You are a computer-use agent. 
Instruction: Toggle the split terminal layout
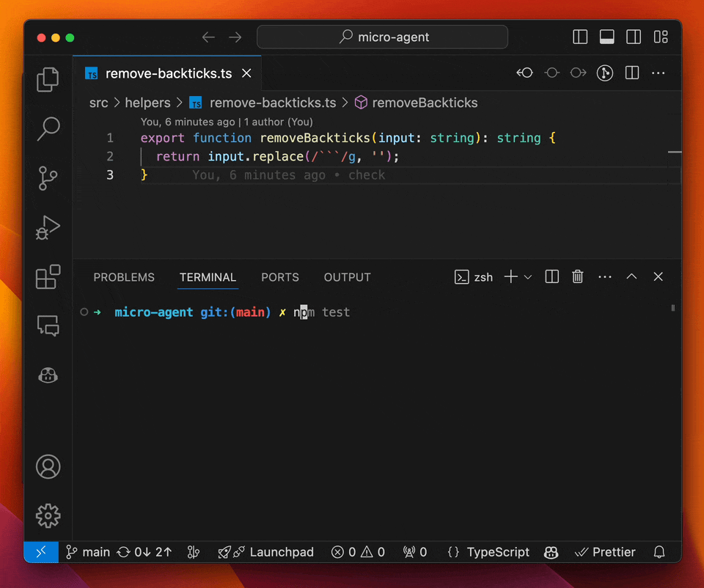[x=551, y=276]
